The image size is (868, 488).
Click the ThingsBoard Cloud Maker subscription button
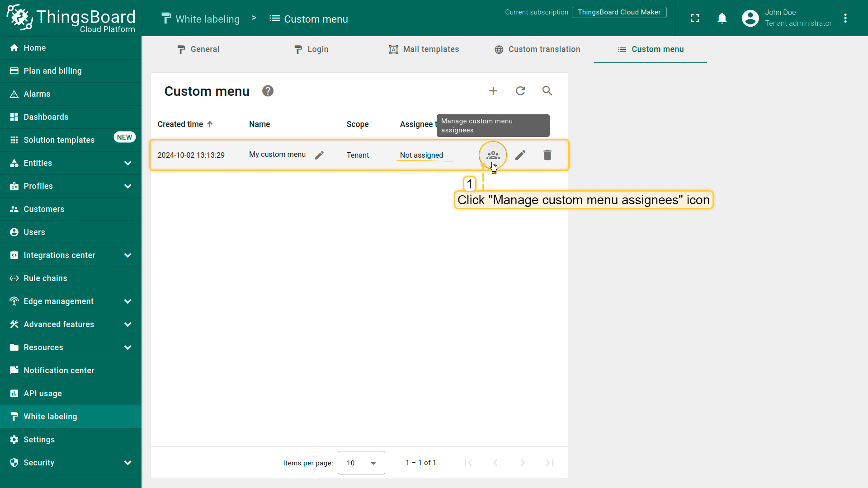tap(618, 12)
